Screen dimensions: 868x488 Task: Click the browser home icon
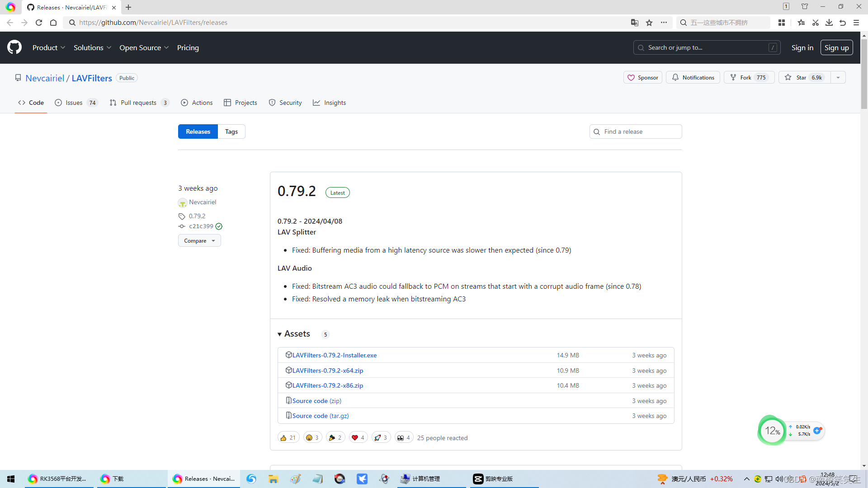coord(53,23)
